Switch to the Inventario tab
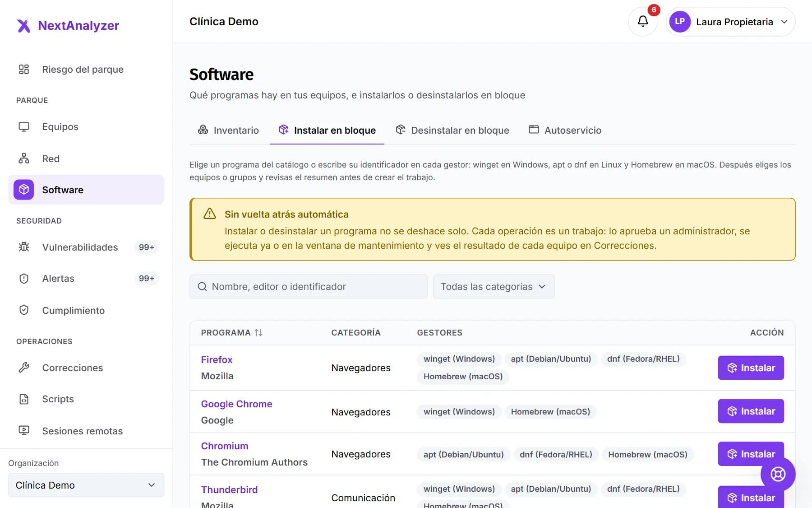The height and width of the screenshot is (508, 812). 229,130
